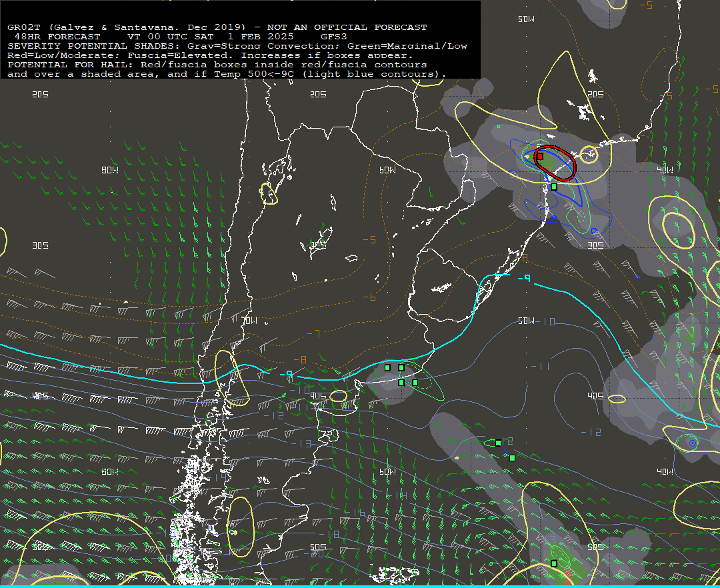Select the "POTENTIAL FOR HAIL" legend line

click(217, 65)
